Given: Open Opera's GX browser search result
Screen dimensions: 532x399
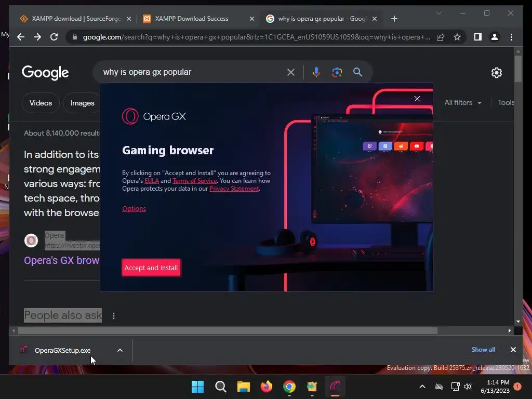Looking at the screenshot, I should coord(62,260).
